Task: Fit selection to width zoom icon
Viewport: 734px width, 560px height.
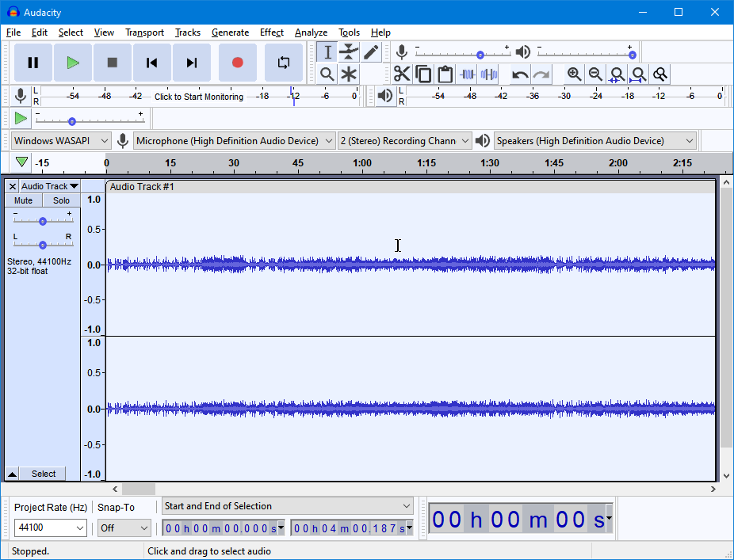Action: click(617, 74)
